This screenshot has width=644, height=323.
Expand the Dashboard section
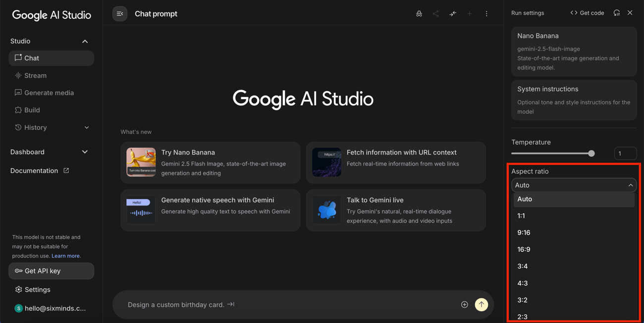[85, 152]
